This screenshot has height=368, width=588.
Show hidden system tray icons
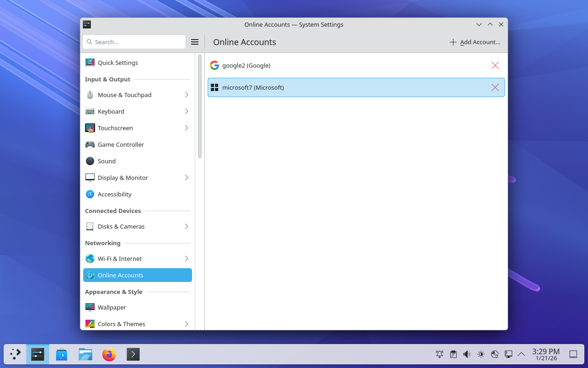click(x=521, y=354)
